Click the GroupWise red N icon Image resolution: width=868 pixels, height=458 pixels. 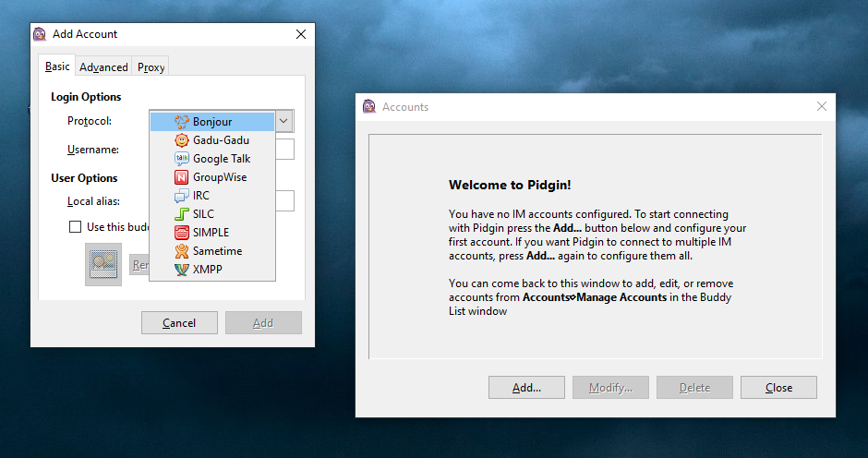click(x=182, y=177)
